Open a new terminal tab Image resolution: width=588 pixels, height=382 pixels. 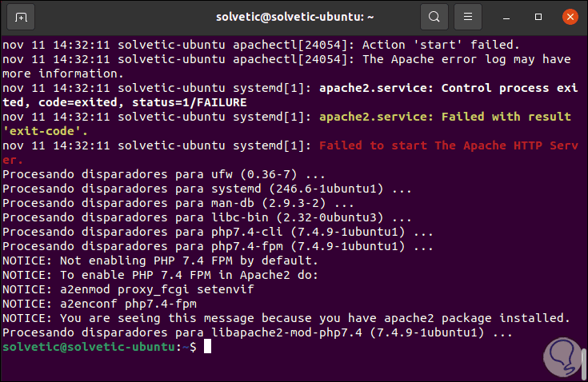[20, 16]
